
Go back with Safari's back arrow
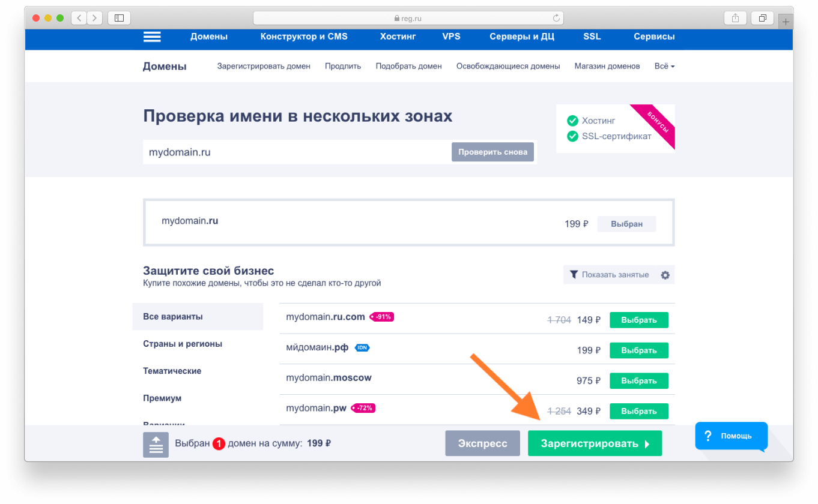79,18
